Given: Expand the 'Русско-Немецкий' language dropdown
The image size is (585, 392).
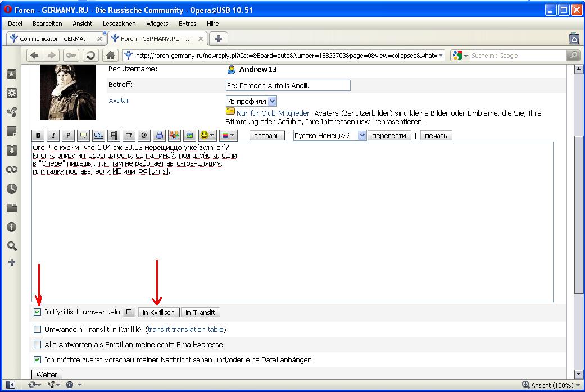Looking at the screenshot, I should point(361,135).
